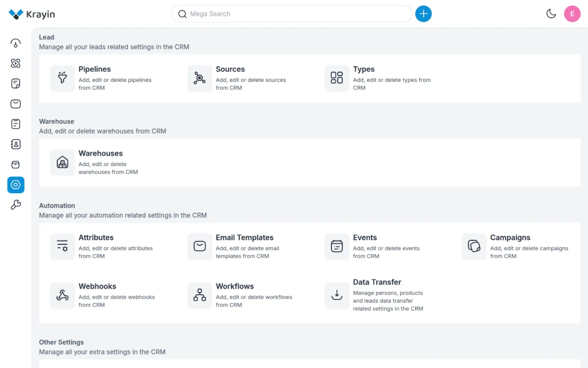This screenshot has height=368, width=588.
Task: Open the Leads sidebar icon
Action: 16,63
